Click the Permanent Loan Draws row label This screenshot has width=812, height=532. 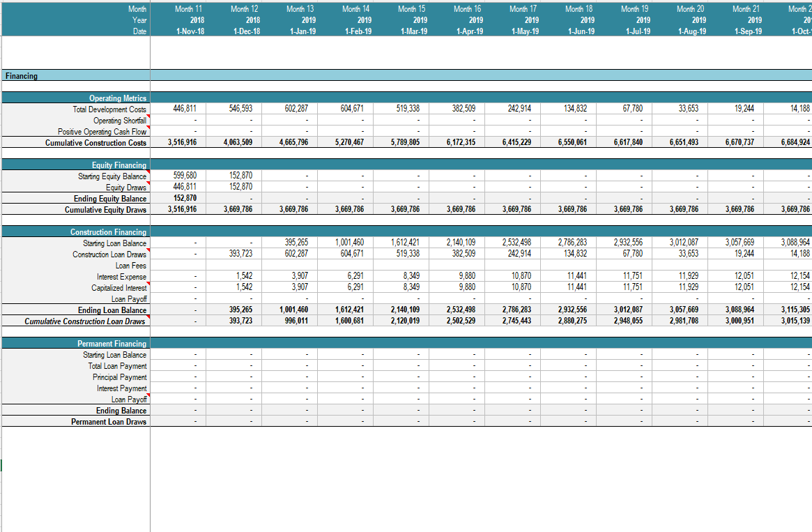pyautogui.click(x=109, y=422)
